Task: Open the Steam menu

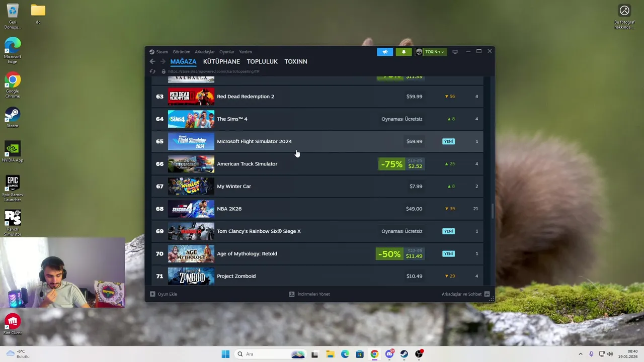Action: pyautogui.click(x=158, y=52)
